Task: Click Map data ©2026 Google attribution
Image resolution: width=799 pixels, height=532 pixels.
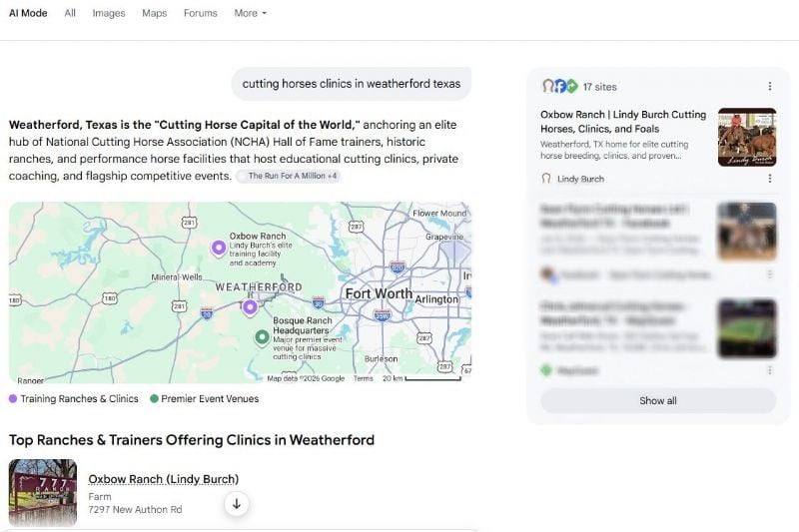Action: pos(306,378)
